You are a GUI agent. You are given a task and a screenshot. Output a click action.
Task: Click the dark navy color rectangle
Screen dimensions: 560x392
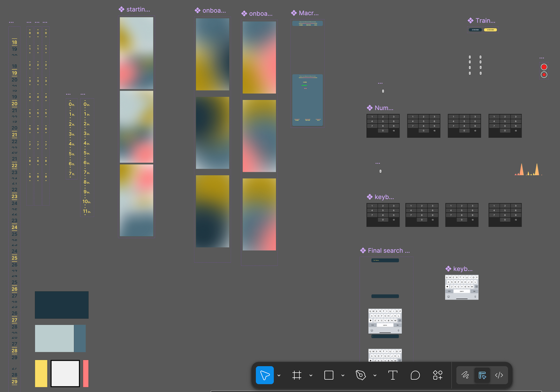[x=62, y=305]
